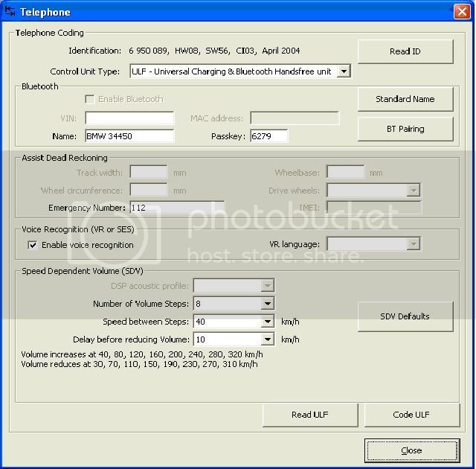Click the BT Pairing button
This screenshot has width=476, height=469.
click(x=405, y=129)
